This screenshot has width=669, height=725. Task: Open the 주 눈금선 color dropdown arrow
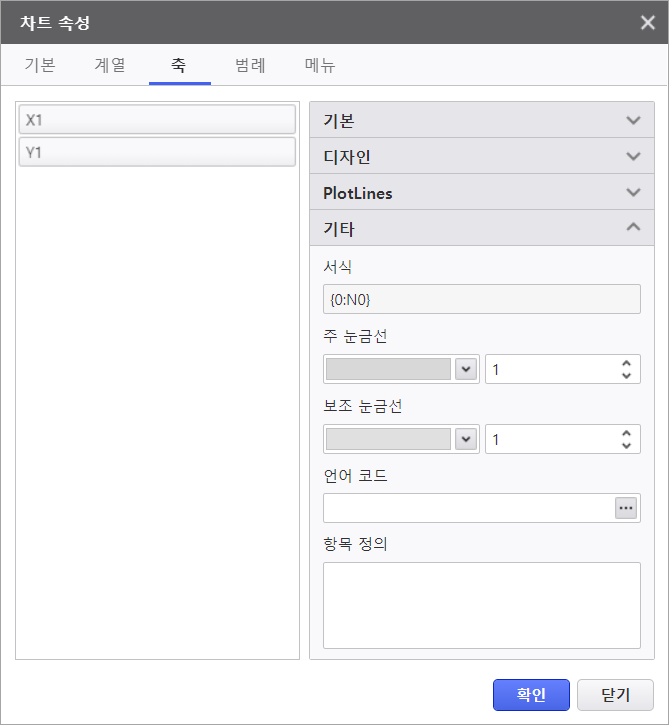pos(465,369)
